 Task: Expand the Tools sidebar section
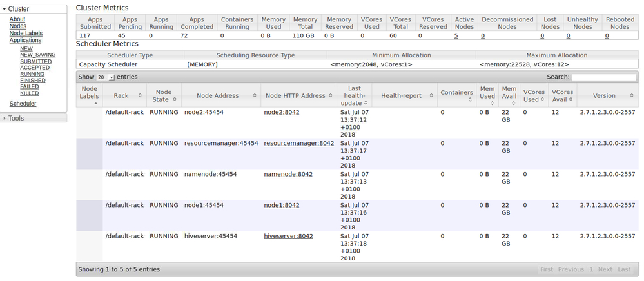pyautogui.click(x=34, y=119)
